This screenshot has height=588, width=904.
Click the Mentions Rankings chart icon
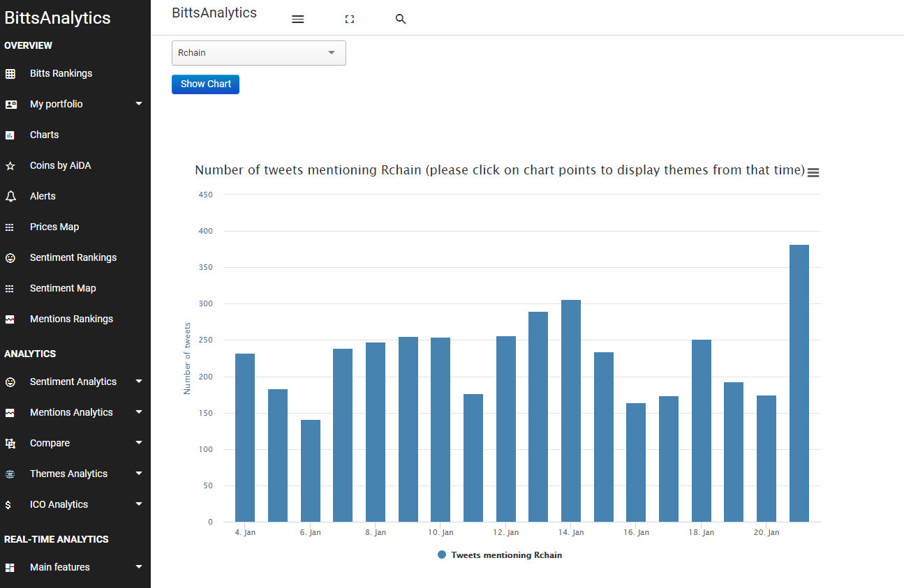[10, 319]
